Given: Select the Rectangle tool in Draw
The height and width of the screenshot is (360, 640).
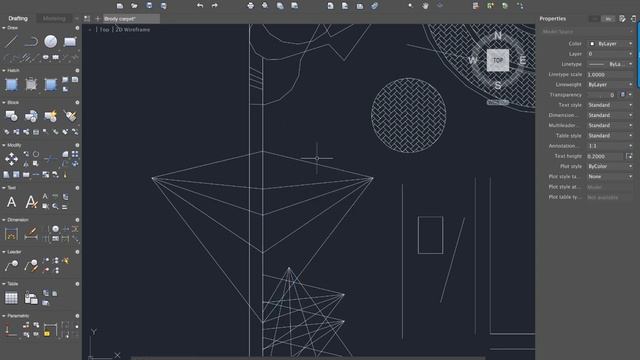Looking at the screenshot, I should click(70, 41).
